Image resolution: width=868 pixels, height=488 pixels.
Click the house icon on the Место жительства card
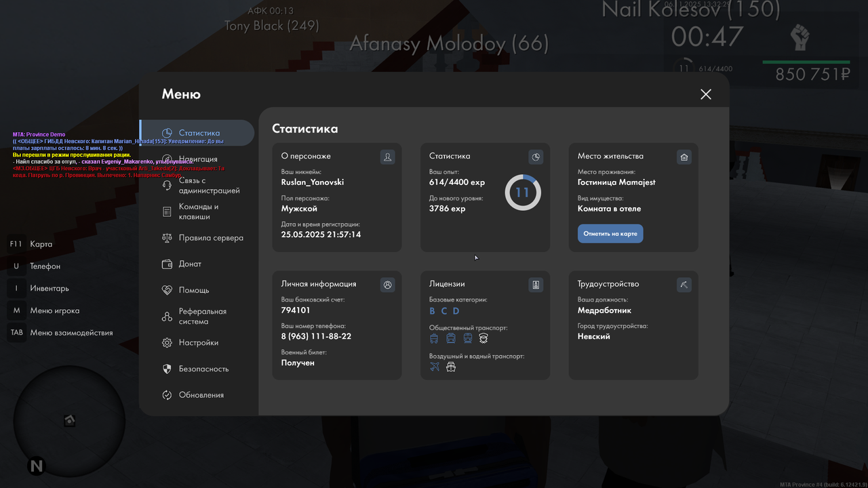684,157
